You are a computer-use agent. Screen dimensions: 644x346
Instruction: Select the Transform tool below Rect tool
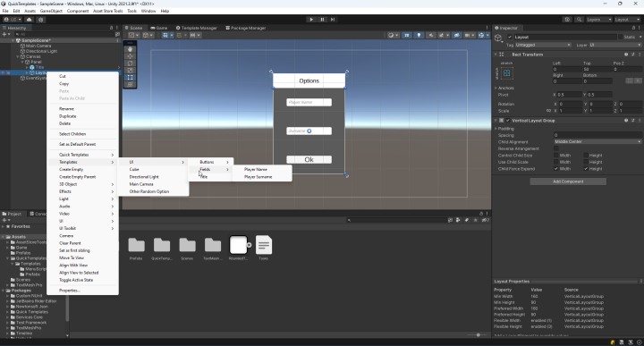tap(131, 84)
